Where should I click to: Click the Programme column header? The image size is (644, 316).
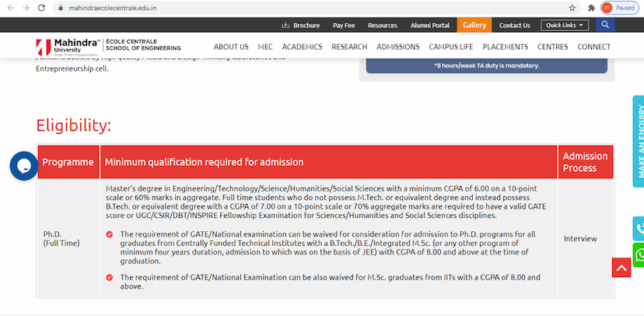(68, 162)
